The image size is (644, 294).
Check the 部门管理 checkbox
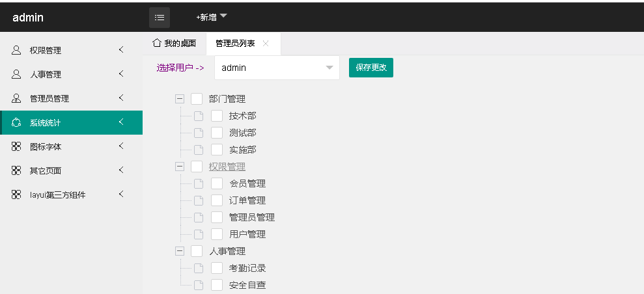point(197,99)
